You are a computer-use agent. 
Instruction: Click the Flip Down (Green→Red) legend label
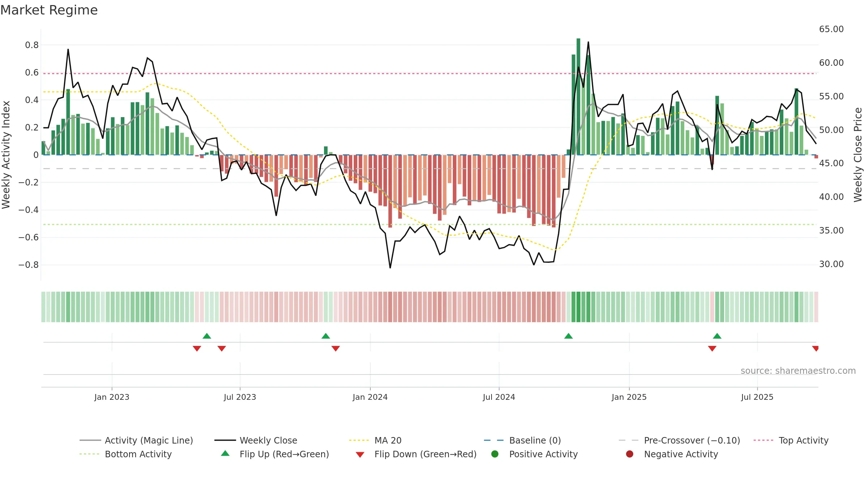(x=425, y=454)
